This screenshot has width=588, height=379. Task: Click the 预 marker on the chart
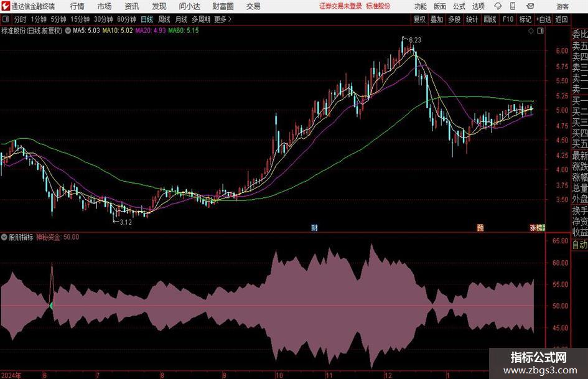point(480,228)
